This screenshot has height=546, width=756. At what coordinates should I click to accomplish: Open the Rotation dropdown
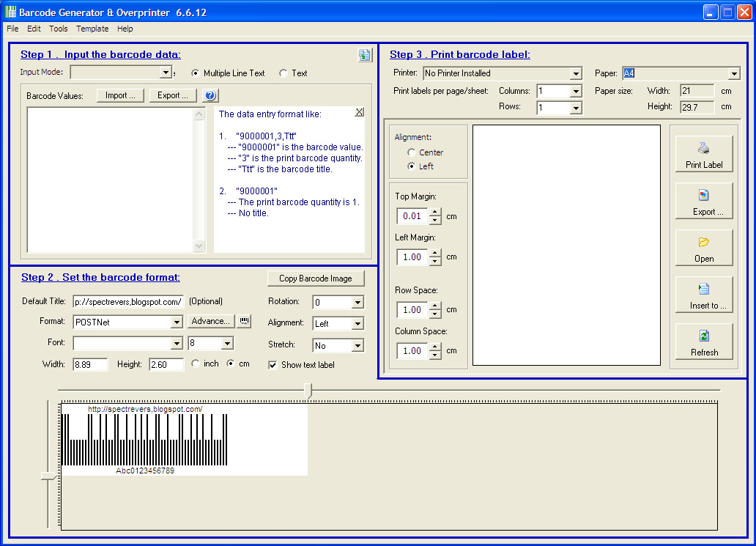[x=357, y=303]
